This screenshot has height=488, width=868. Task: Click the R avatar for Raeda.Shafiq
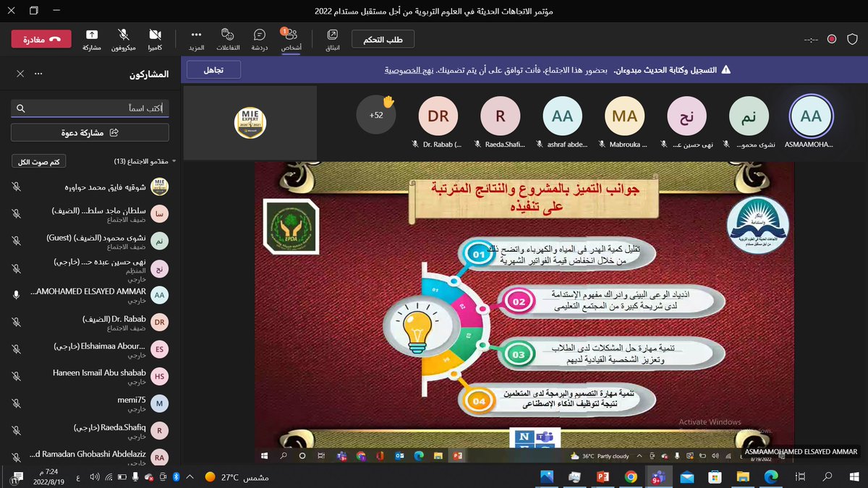click(501, 116)
